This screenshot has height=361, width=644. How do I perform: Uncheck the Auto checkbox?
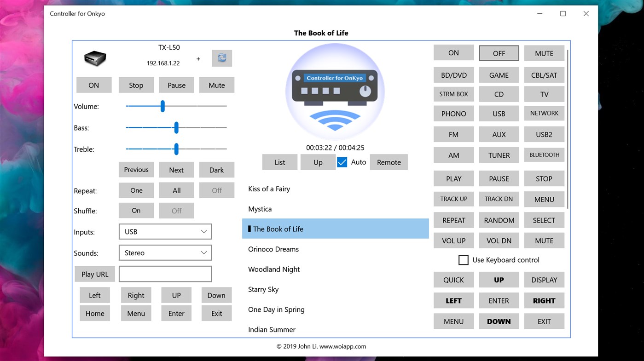click(342, 162)
